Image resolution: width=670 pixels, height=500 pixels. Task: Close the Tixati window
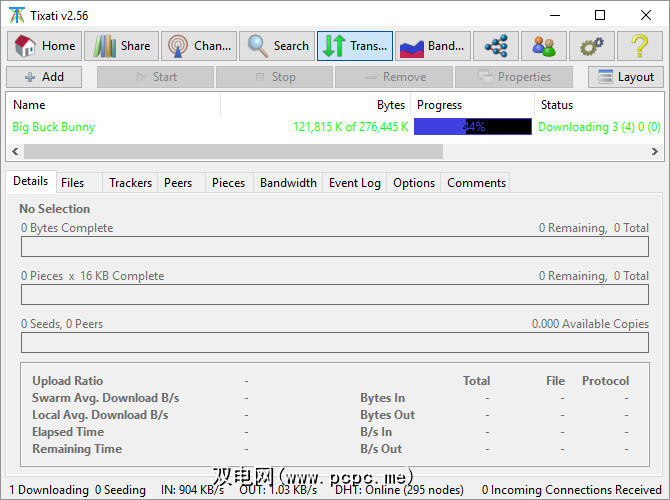pyautogui.click(x=646, y=15)
